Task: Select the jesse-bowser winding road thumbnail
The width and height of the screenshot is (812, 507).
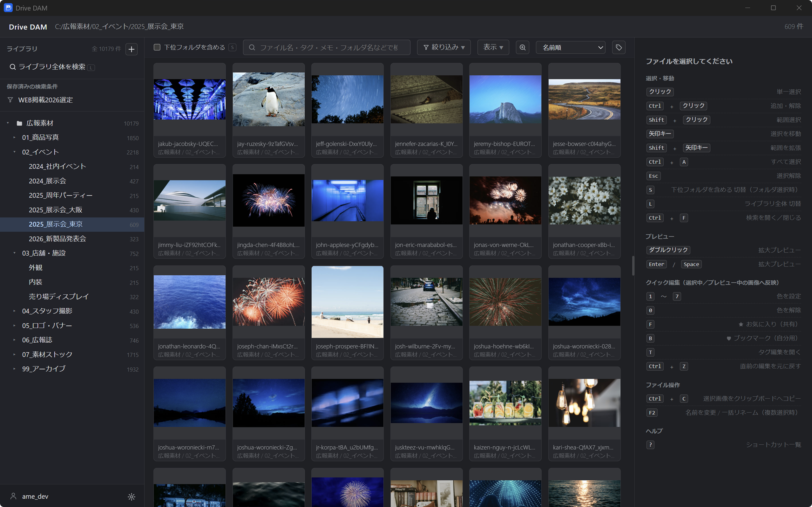Action: (585, 99)
